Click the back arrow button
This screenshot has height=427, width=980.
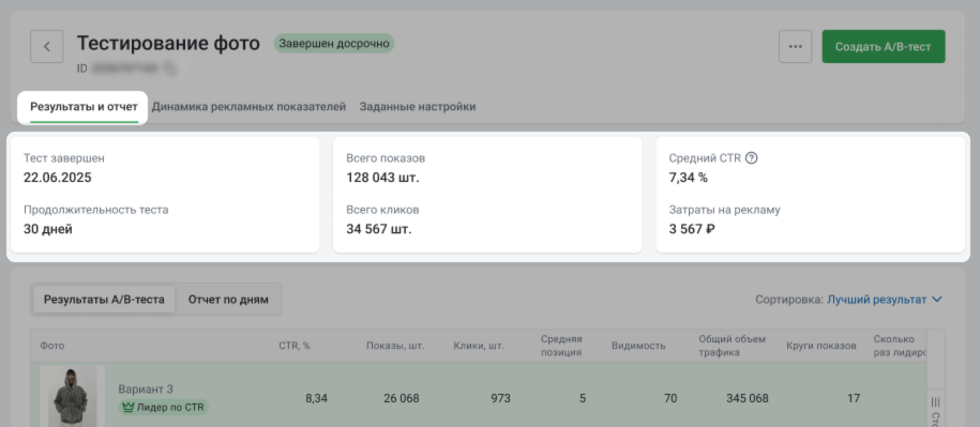(x=47, y=47)
